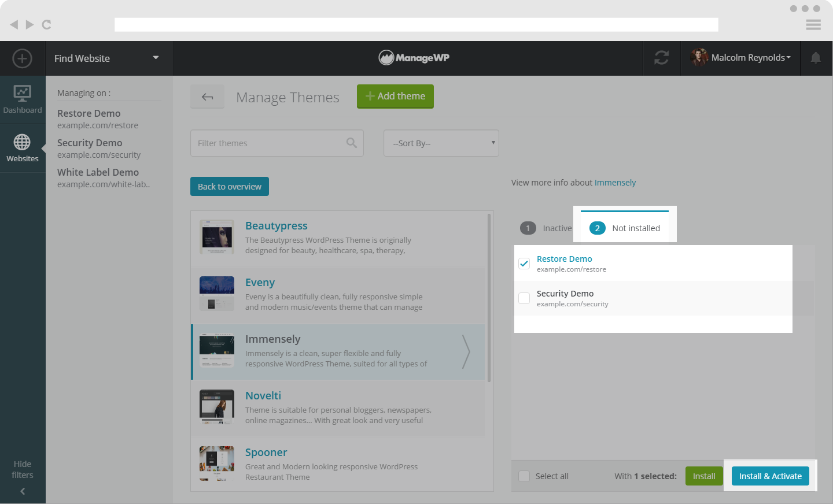Click the browser reload icon
The image size is (833, 504).
[47, 24]
